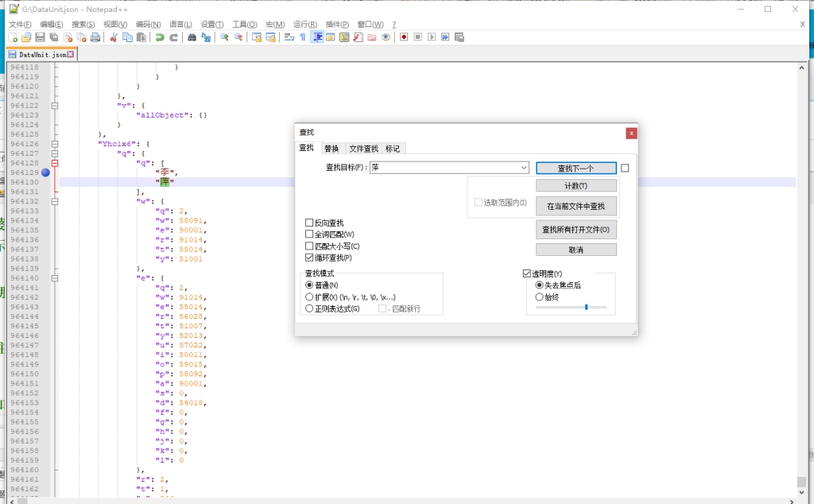Click 取消 button in find dialog

click(576, 250)
